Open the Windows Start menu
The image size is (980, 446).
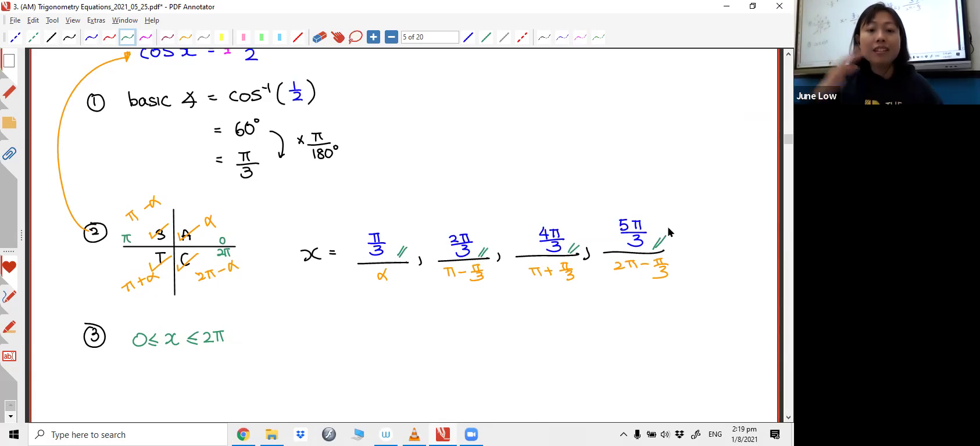(14, 434)
